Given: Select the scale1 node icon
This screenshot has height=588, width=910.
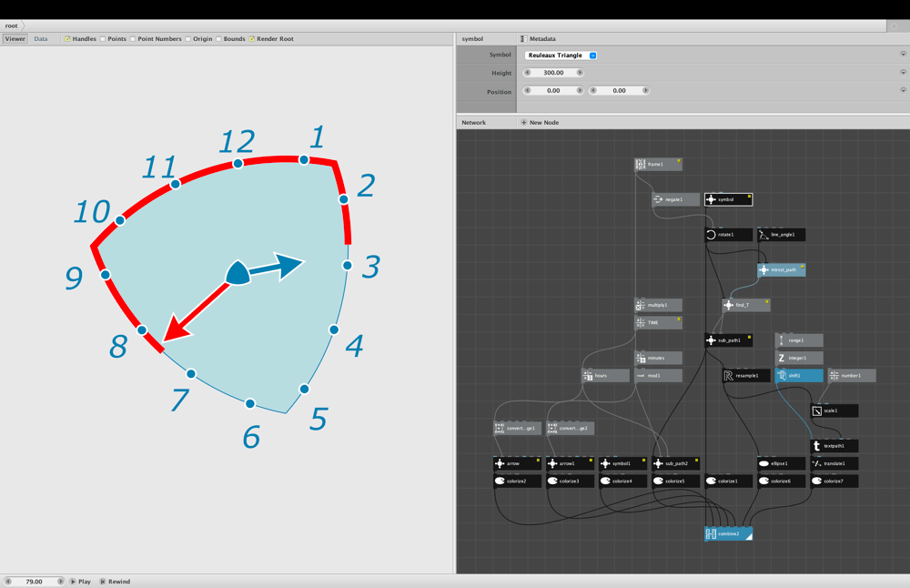Looking at the screenshot, I should tap(816, 411).
